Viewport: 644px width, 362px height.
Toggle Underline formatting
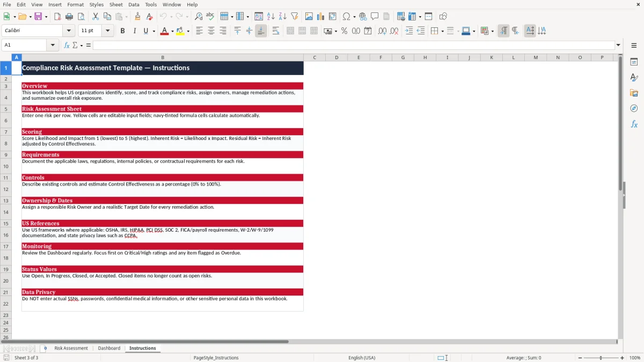pos(145,31)
